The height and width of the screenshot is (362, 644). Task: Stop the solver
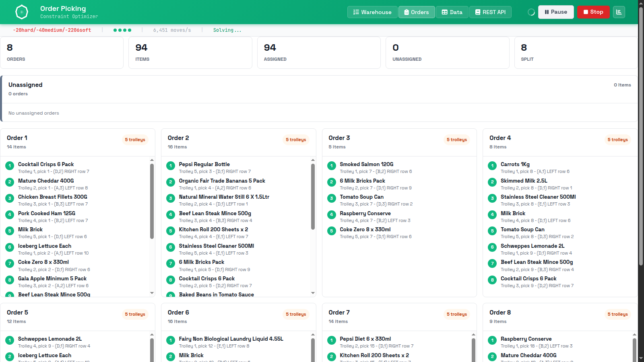[593, 12]
